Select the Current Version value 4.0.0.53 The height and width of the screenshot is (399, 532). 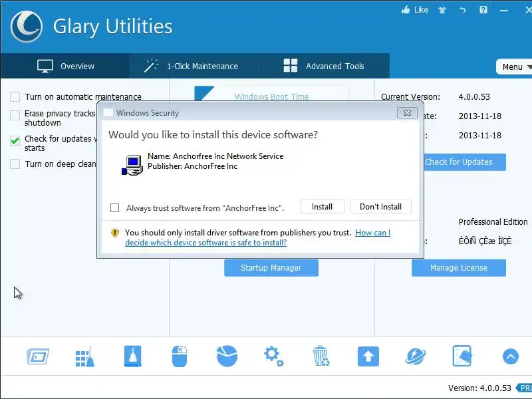coord(474,96)
